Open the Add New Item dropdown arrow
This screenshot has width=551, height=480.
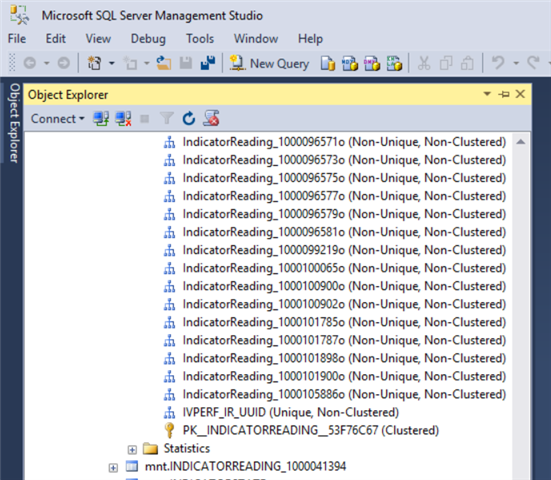point(147,63)
